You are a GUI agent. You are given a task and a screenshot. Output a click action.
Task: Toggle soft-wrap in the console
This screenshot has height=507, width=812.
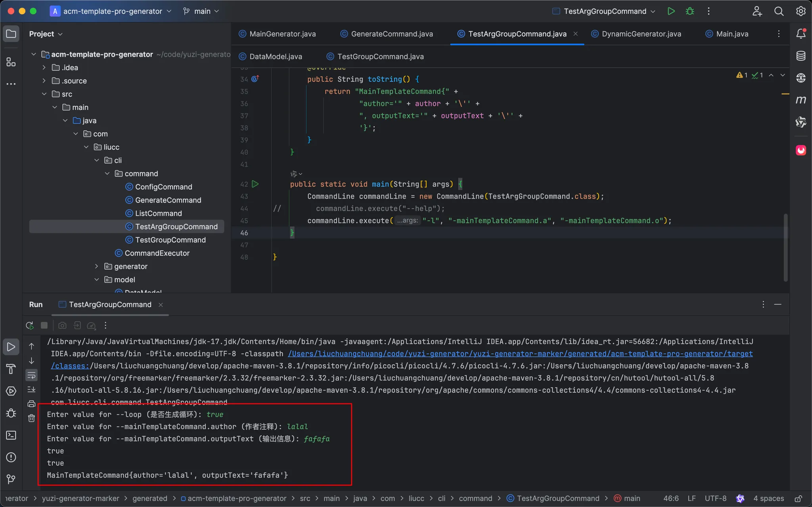[x=32, y=375]
